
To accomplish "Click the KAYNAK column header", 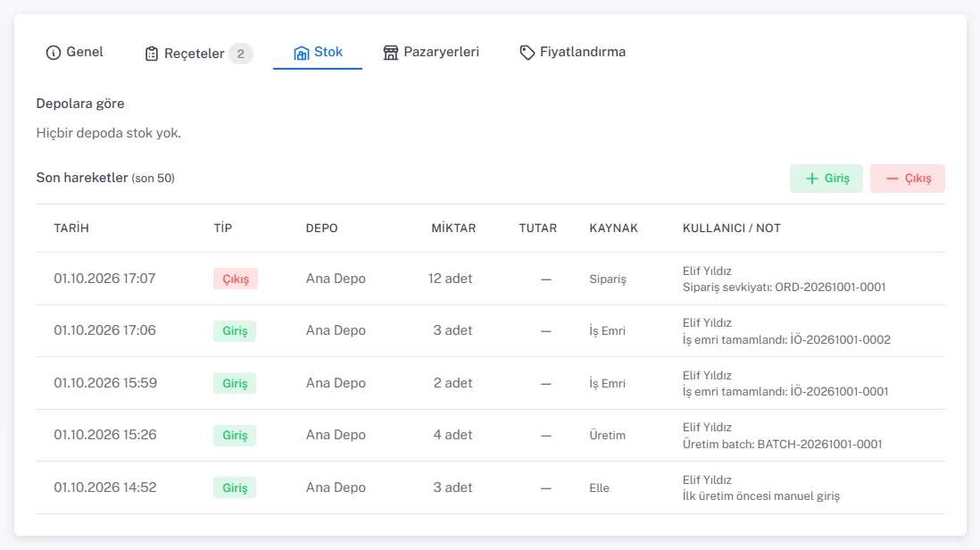I will [614, 229].
